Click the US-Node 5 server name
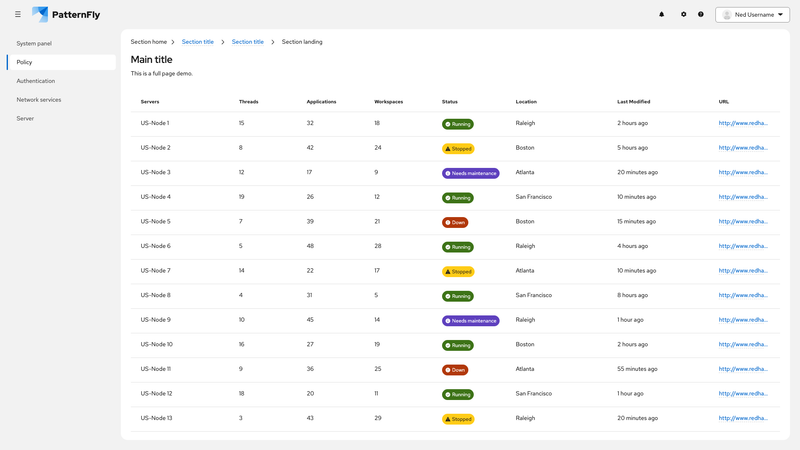Viewport: 800px width, 450px height. click(155, 221)
